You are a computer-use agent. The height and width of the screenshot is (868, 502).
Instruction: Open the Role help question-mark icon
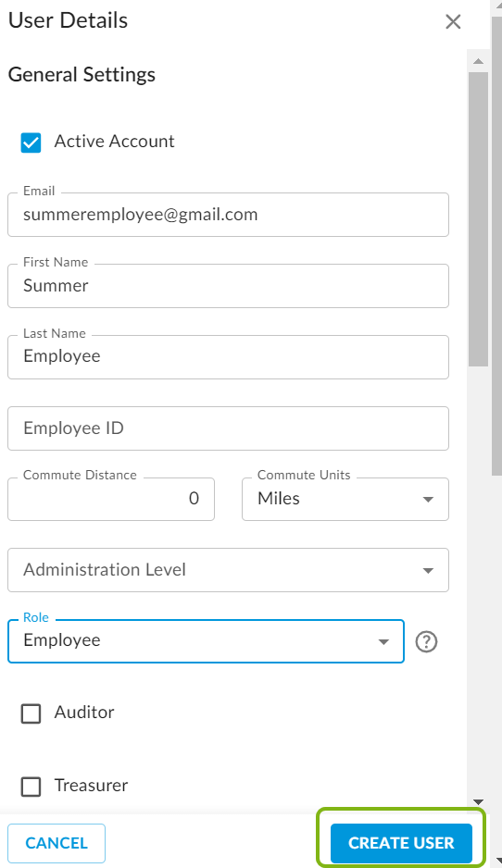click(x=427, y=641)
